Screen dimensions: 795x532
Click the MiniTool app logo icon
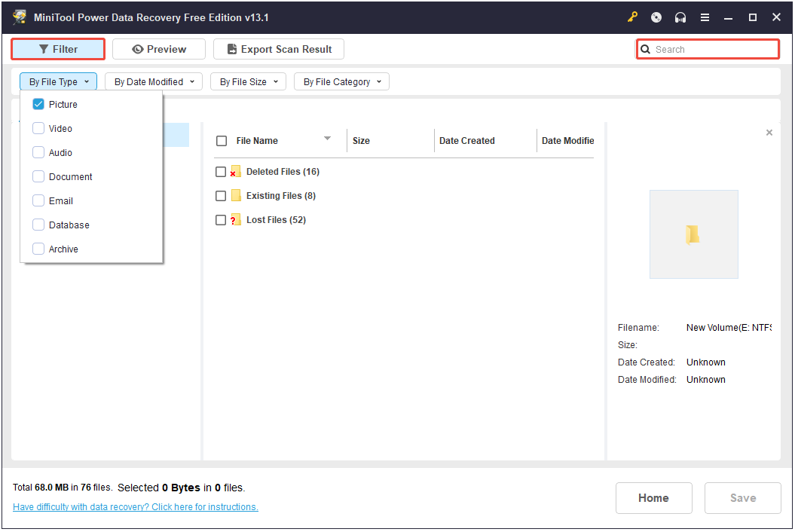(x=20, y=17)
